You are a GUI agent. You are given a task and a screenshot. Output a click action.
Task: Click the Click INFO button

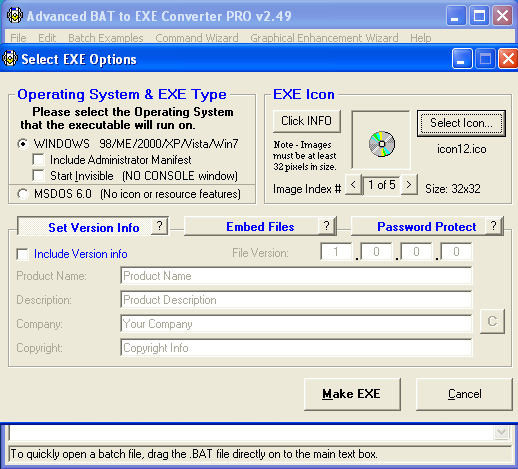tap(307, 121)
